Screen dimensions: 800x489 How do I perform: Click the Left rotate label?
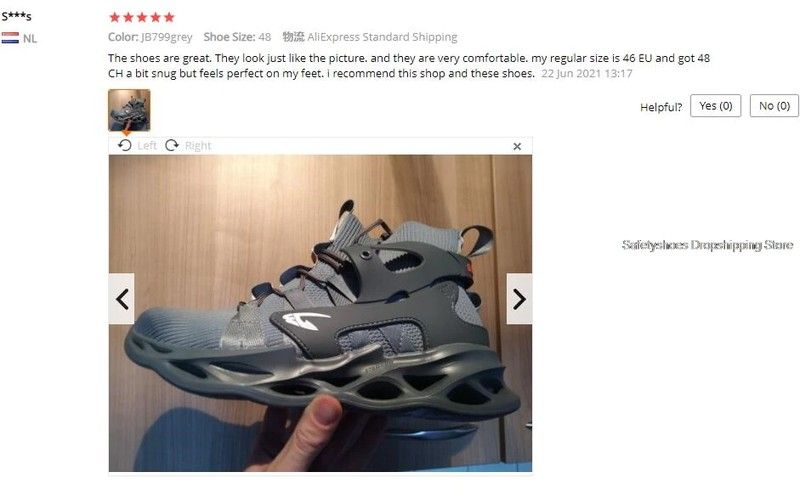[147, 146]
